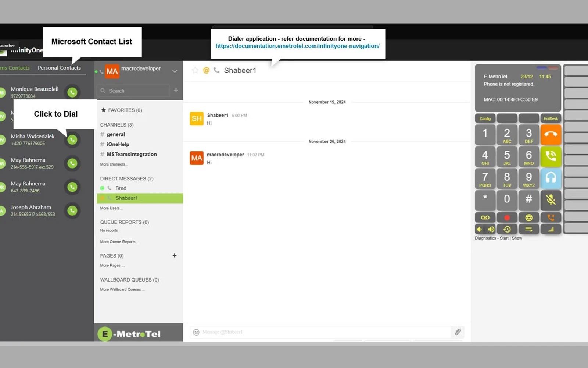Activate the blue headset key
588x368 pixels.
click(x=551, y=178)
